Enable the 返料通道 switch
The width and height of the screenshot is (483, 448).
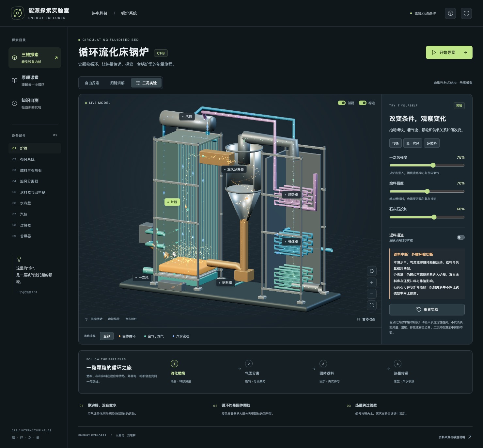pyautogui.click(x=461, y=237)
